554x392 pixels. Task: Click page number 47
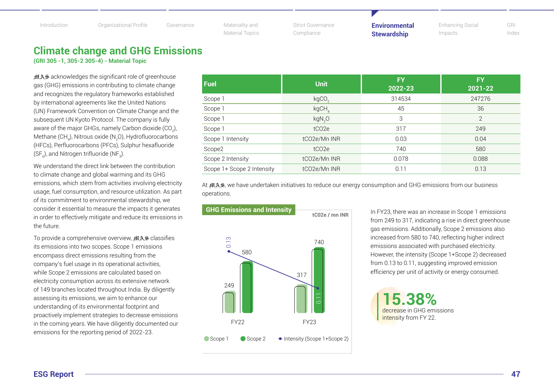515,374
